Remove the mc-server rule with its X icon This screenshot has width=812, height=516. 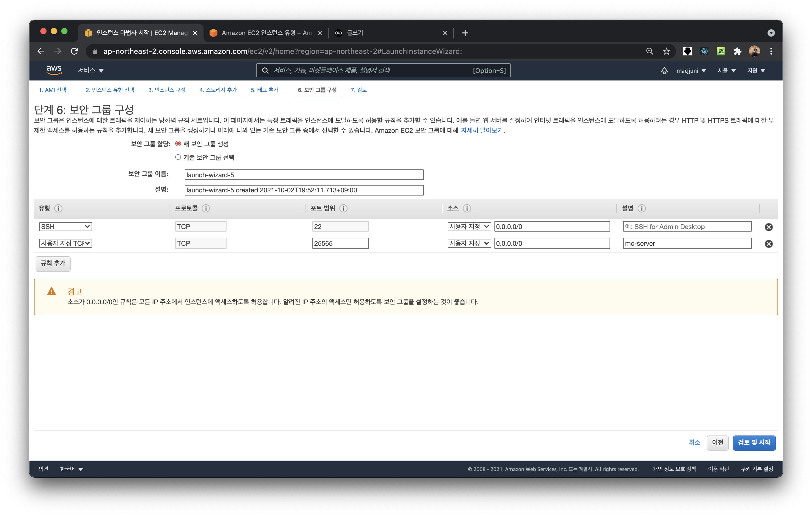coord(769,244)
